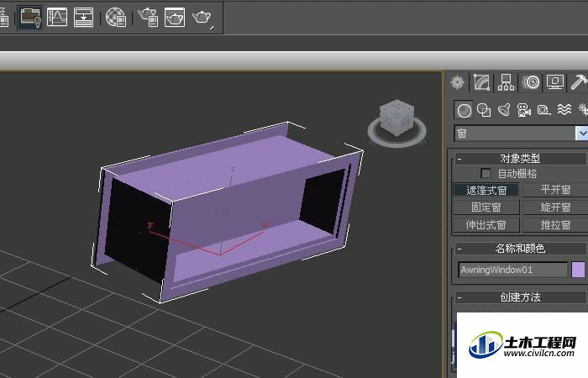
Task: Click the 遮篷式窗 button
Action: click(486, 190)
